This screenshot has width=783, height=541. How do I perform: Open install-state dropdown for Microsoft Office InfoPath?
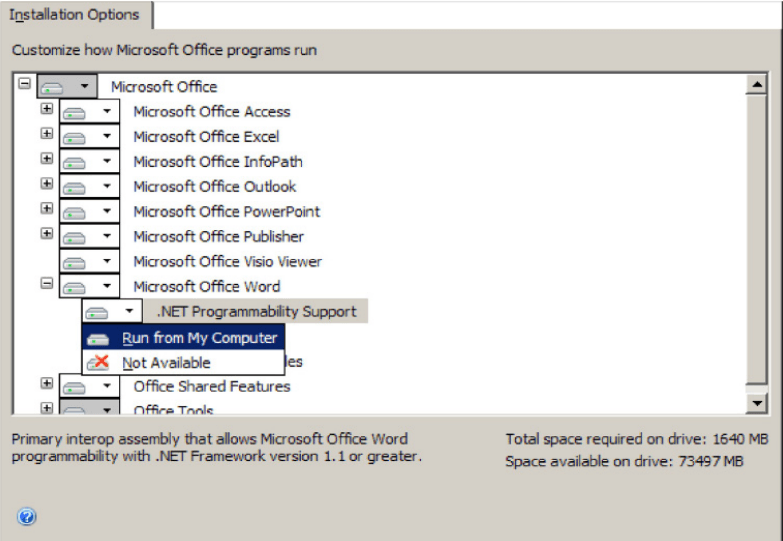(89, 161)
